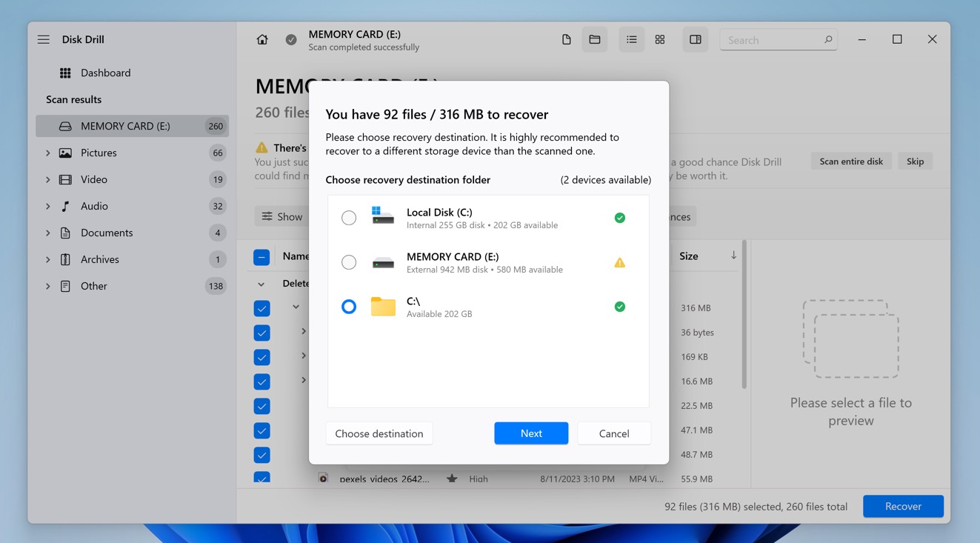Click the Pictures category icon
Image resolution: width=980 pixels, height=543 pixels.
click(65, 153)
